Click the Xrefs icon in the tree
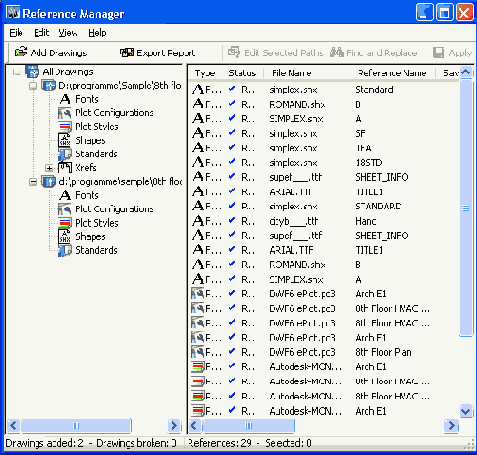The image size is (477, 455). (65, 167)
